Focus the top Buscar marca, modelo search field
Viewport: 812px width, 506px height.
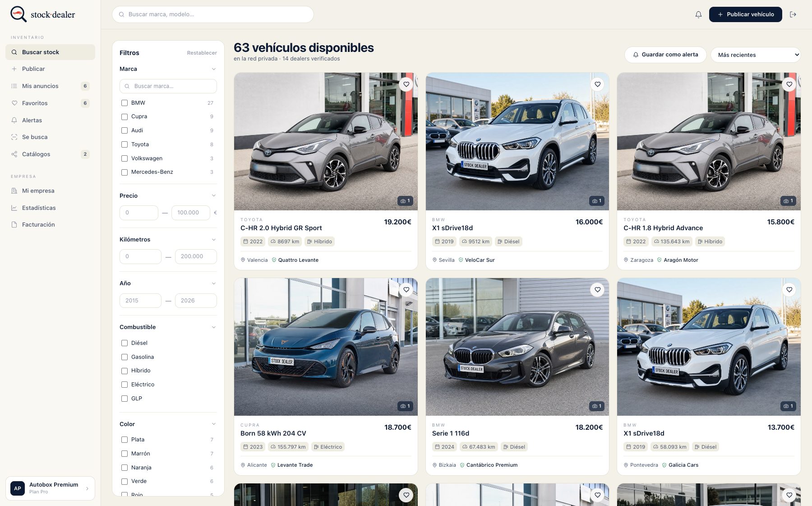click(x=213, y=14)
